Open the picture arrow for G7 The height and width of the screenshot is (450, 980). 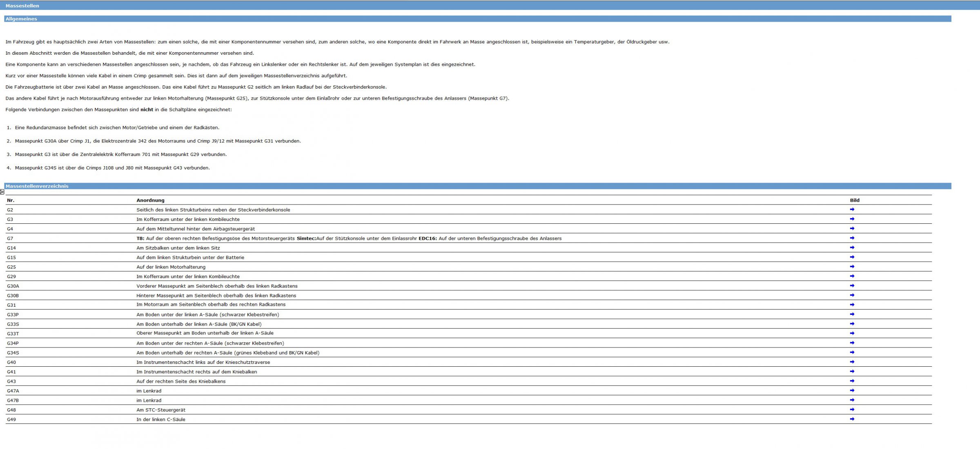[852, 238]
